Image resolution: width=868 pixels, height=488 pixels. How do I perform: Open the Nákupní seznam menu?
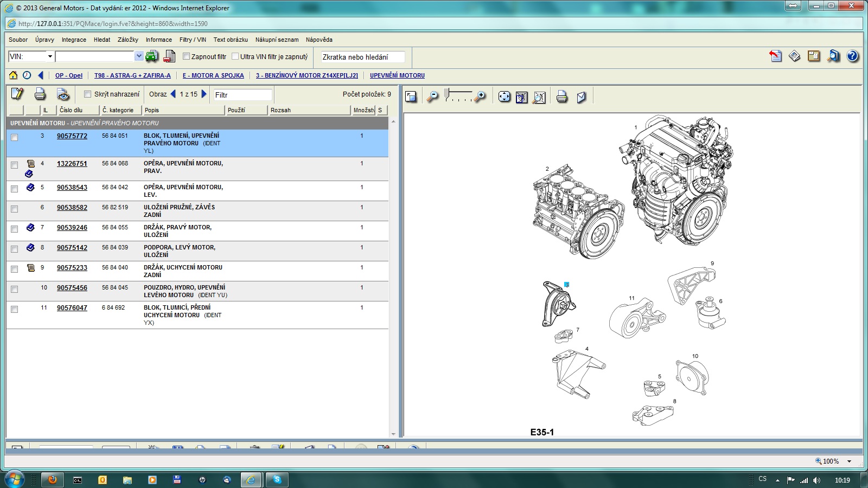[x=277, y=40]
